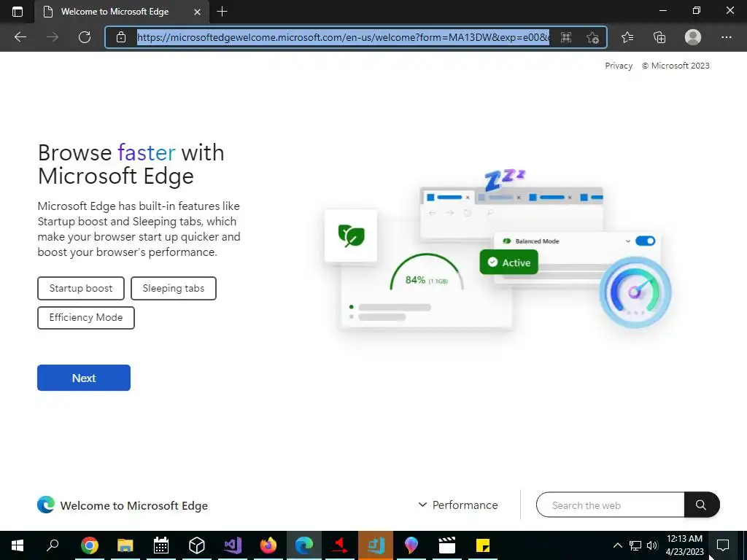Click the magnifier search submit button
This screenshot has height=560, width=747.
coord(701,505)
